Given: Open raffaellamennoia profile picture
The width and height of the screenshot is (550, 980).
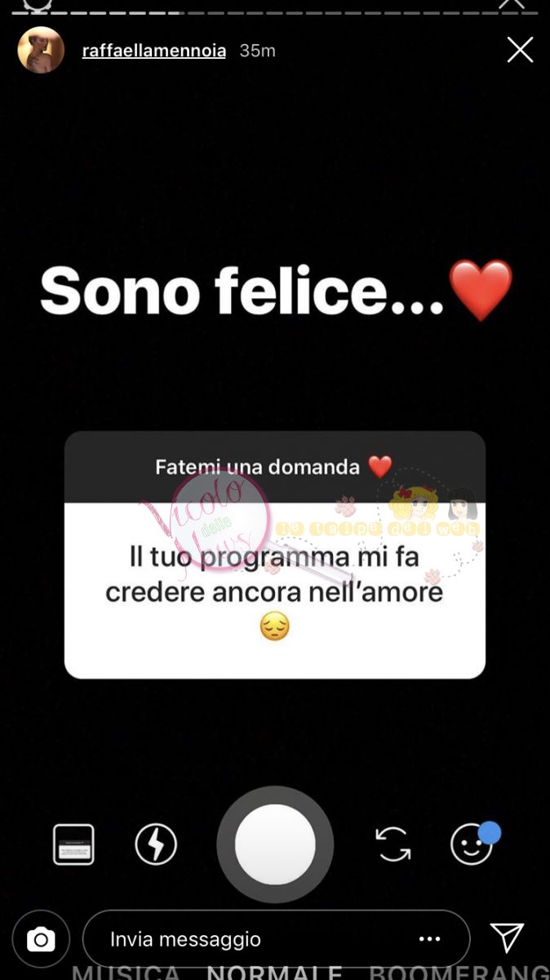Looking at the screenshot, I should coord(41,50).
